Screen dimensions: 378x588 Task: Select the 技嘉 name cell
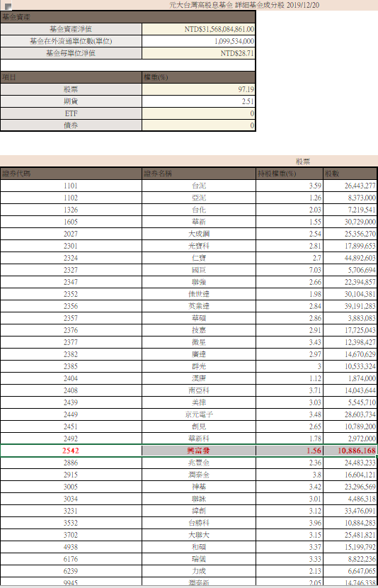click(x=199, y=330)
